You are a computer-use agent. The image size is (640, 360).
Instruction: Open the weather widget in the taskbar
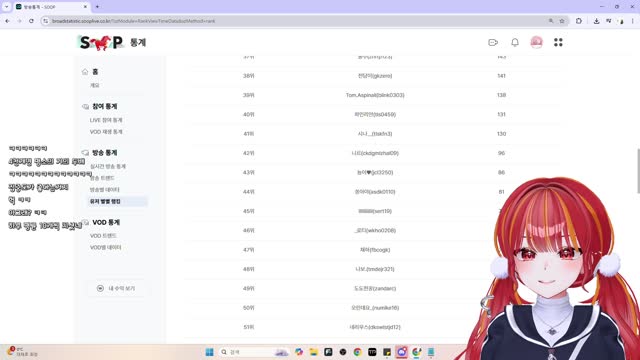[x=22, y=352]
